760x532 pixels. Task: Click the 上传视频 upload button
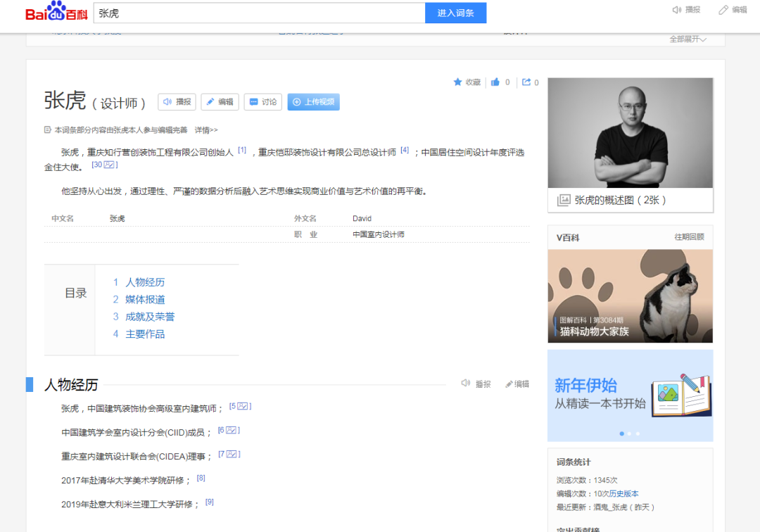[314, 102]
